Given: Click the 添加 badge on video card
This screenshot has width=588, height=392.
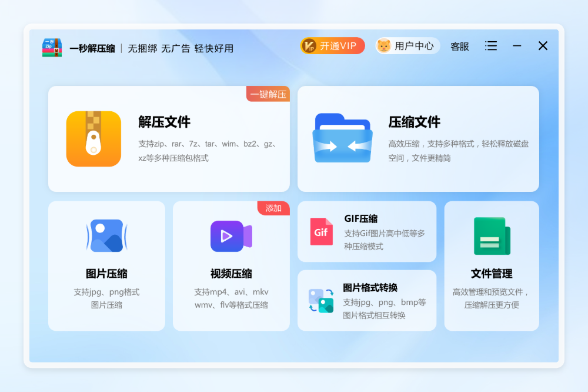Looking at the screenshot, I should pos(273,208).
